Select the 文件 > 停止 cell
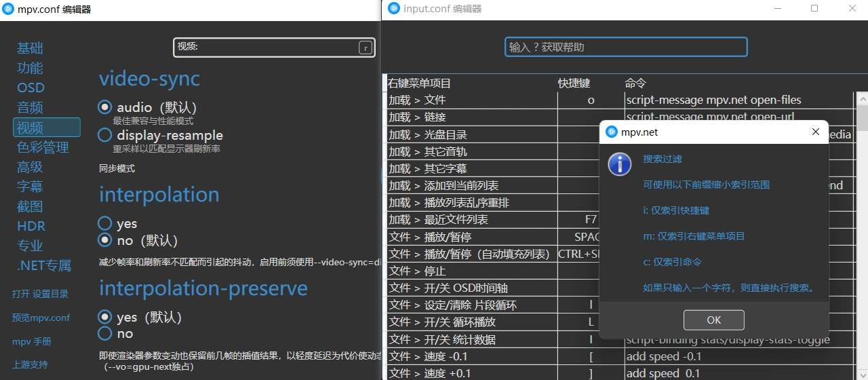 coord(472,271)
